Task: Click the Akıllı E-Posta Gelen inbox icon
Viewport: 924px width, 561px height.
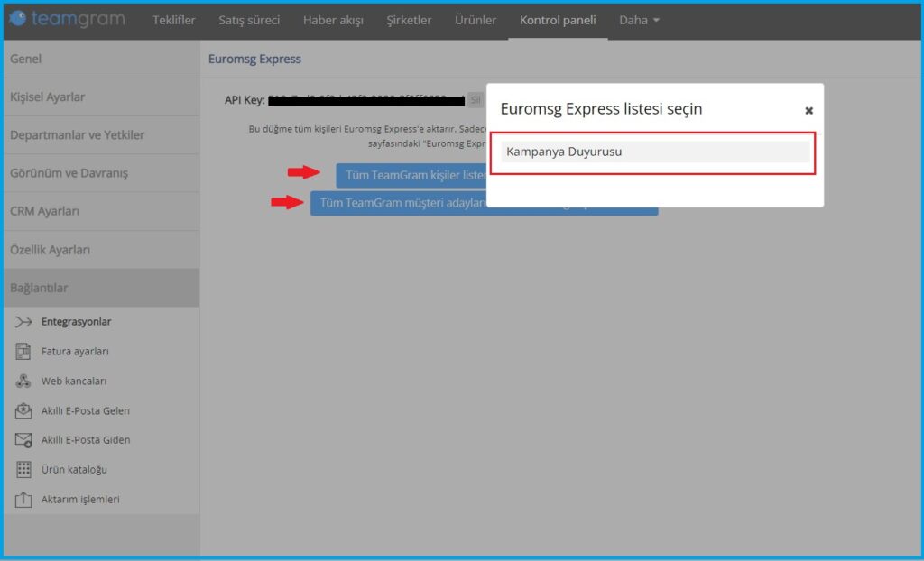Action: click(23, 410)
